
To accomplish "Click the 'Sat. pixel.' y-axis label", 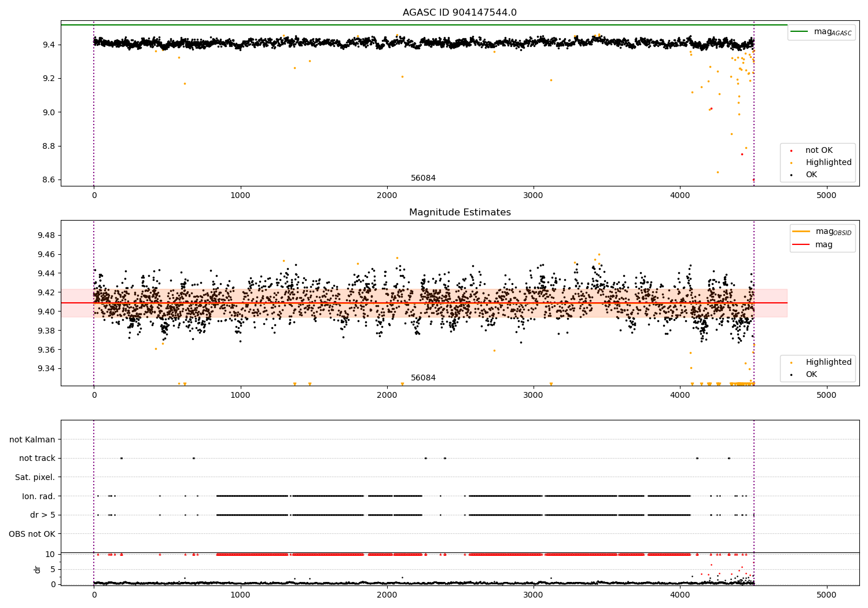I will pyautogui.click(x=35, y=477).
